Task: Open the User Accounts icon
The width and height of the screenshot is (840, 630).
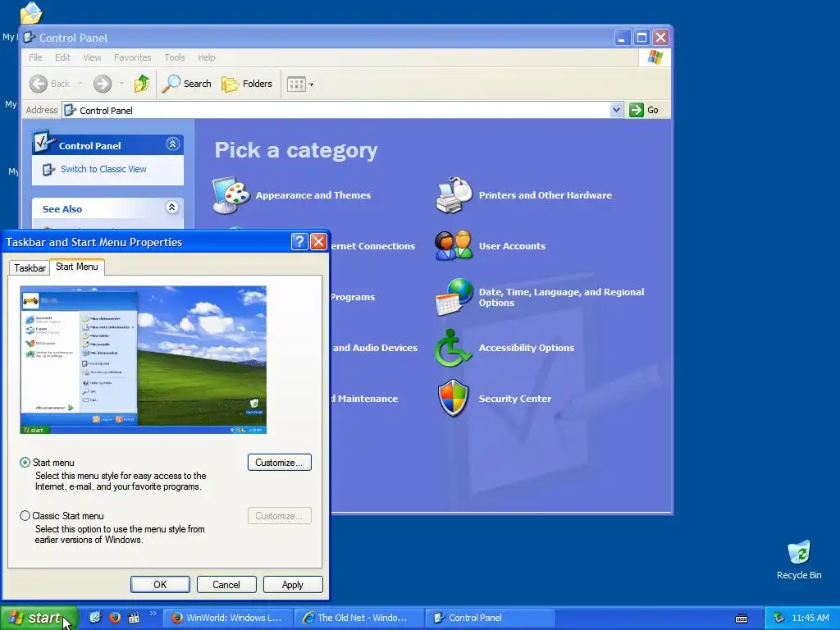Action: [454, 246]
